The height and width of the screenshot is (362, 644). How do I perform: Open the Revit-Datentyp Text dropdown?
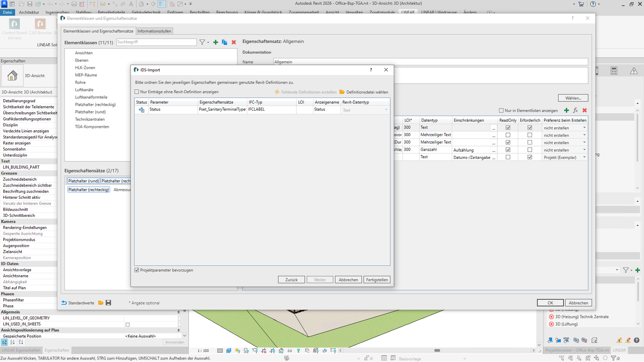pos(386,110)
